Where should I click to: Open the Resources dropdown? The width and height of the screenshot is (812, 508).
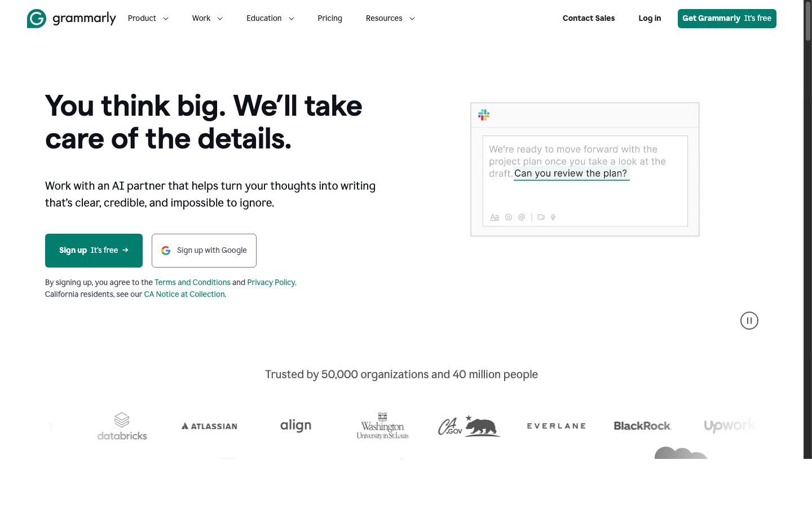pos(390,18)
